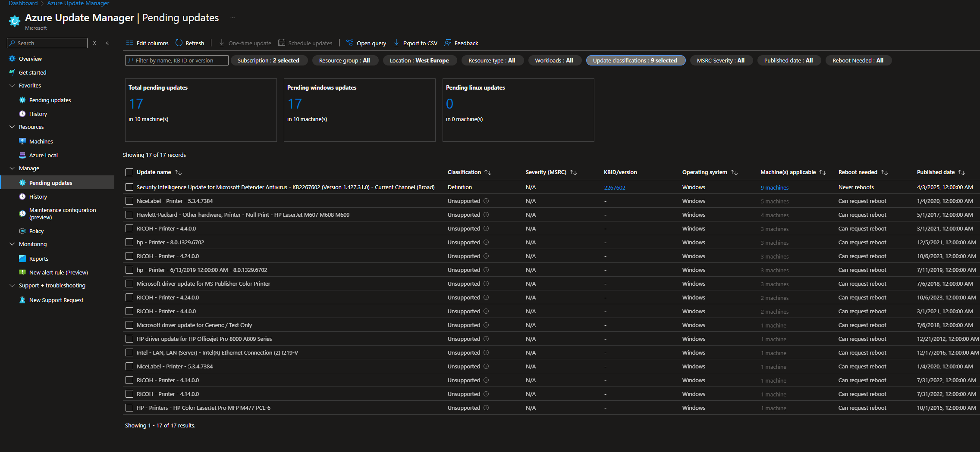Click the New Support Request person icon

tap(22, 300)
